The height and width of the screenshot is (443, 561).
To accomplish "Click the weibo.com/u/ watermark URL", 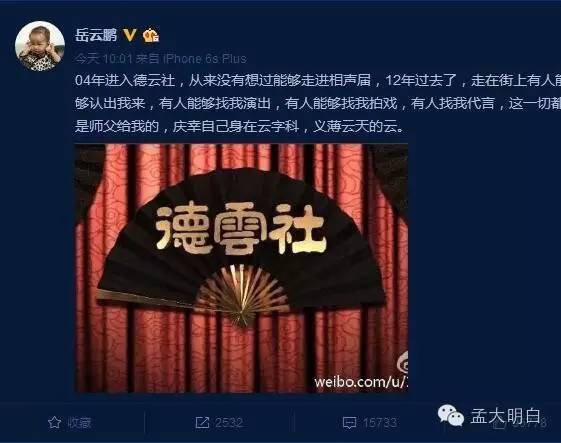I will coord(361,382).
